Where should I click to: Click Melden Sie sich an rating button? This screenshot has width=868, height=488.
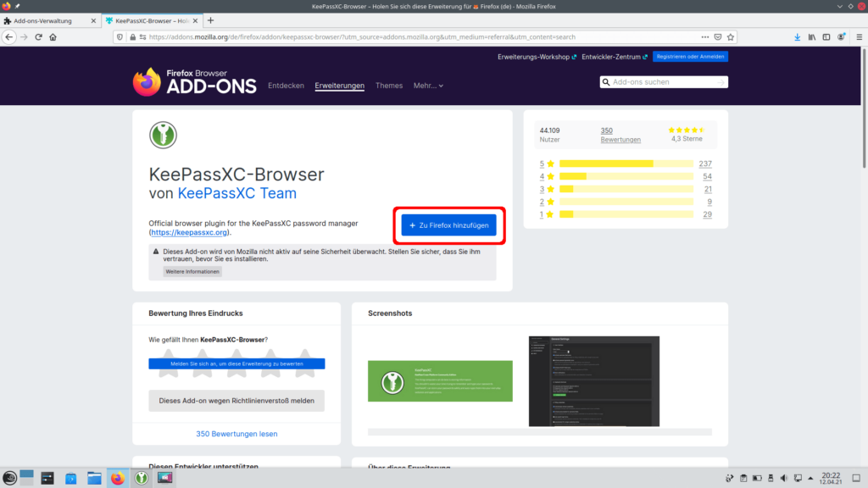pos(237,363)
